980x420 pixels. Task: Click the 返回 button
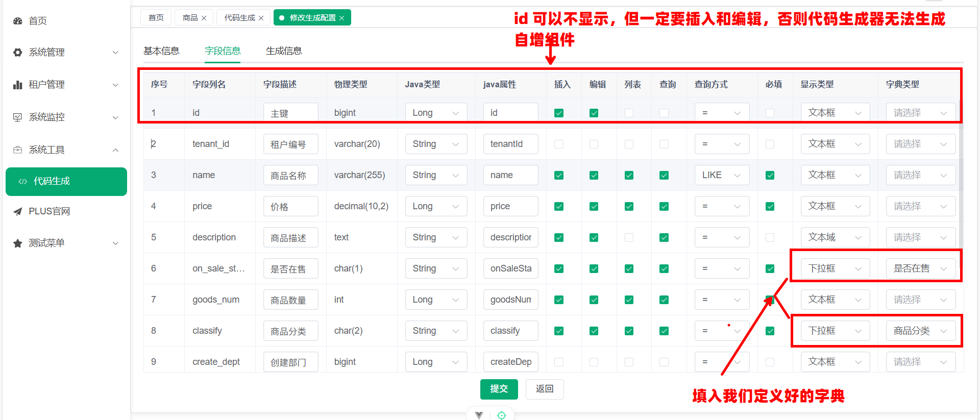544,389
